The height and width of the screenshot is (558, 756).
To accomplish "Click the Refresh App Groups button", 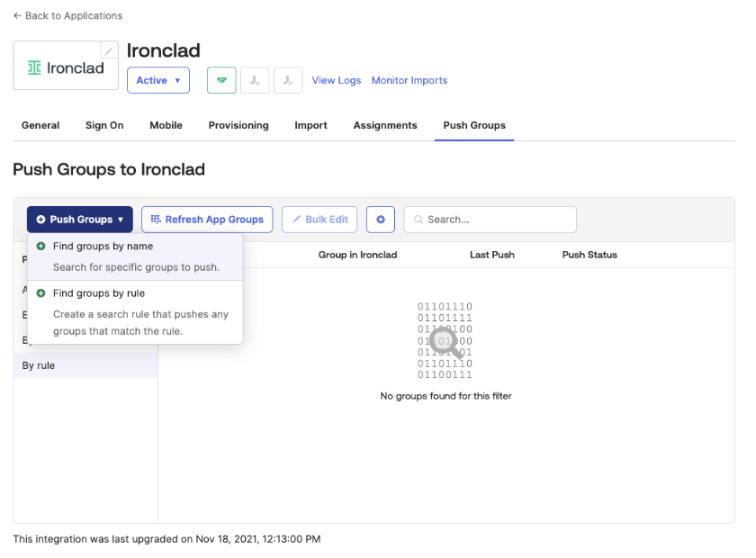I will pyautogui.click(x=207, y=220).
